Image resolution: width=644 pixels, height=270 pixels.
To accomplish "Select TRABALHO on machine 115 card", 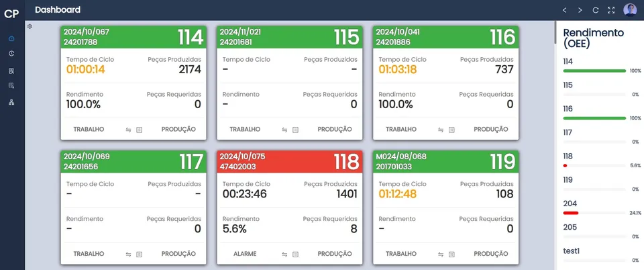I will tap(245, 129).
